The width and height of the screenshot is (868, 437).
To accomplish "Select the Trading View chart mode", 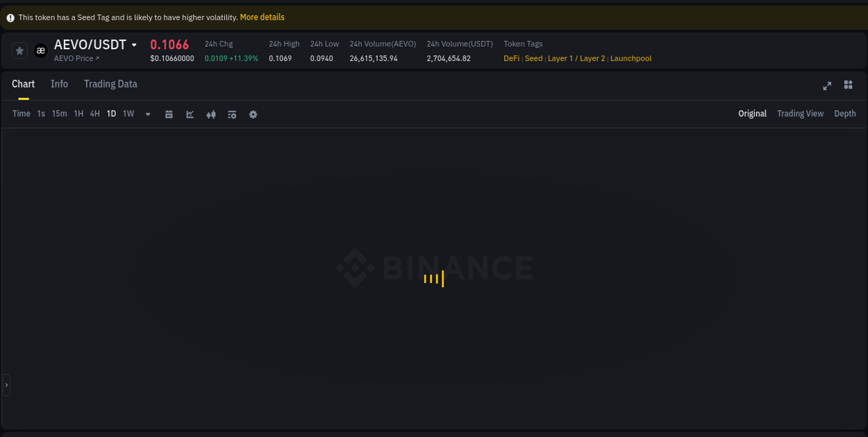I will tap(800, 113).
